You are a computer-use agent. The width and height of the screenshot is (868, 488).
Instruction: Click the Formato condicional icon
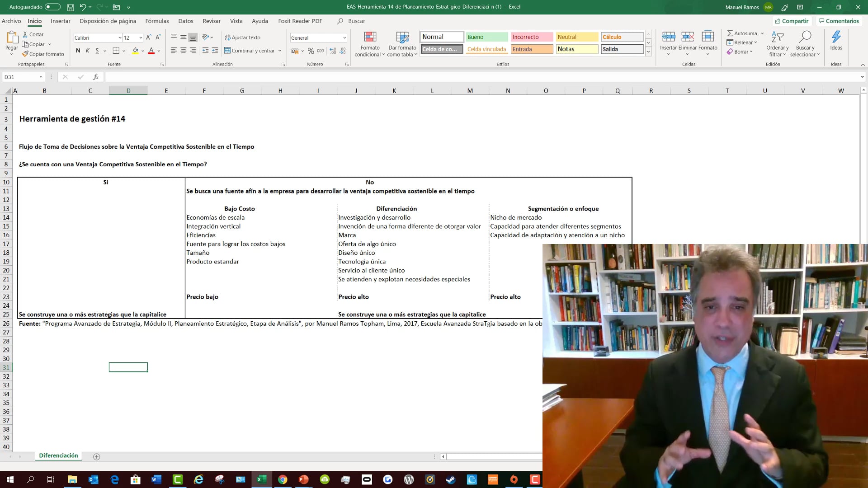(370, 37)
